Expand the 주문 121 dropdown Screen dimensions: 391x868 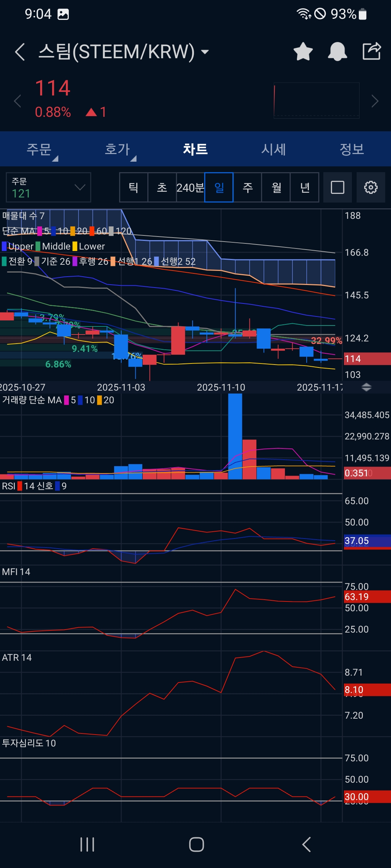(x=49, y=187)
